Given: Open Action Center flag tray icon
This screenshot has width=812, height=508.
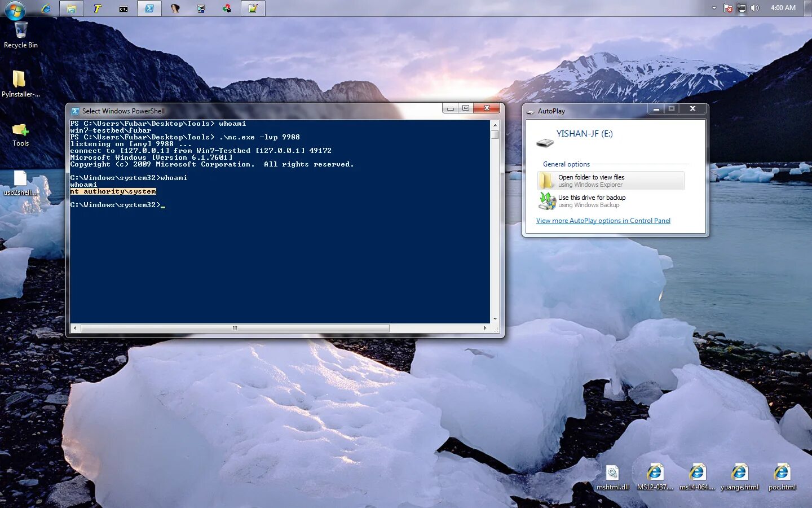Looking at the screenshot, I should tap(728, 8).
